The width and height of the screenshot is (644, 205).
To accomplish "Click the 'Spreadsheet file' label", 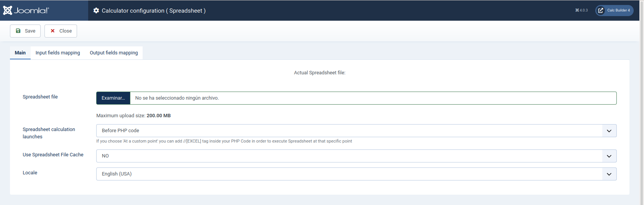I will click(x=40, y=97).
